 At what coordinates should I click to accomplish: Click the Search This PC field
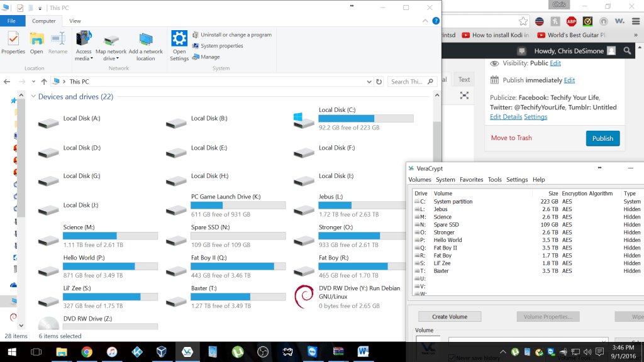(411, 82)
